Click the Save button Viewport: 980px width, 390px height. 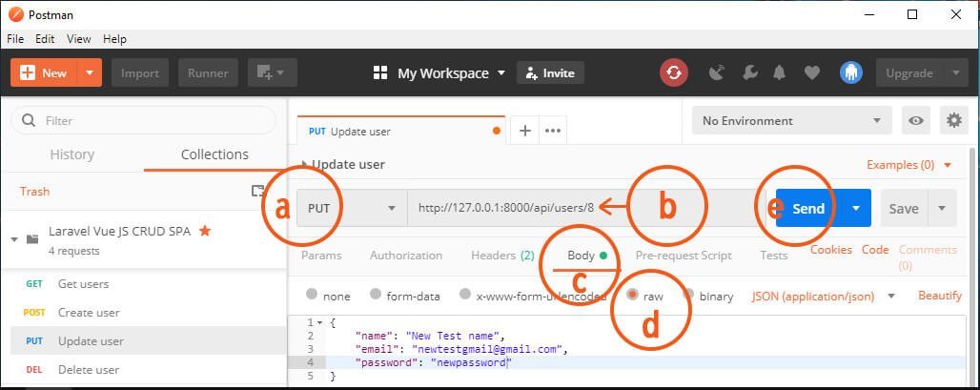pyautogui.click(x=904, y=208)
